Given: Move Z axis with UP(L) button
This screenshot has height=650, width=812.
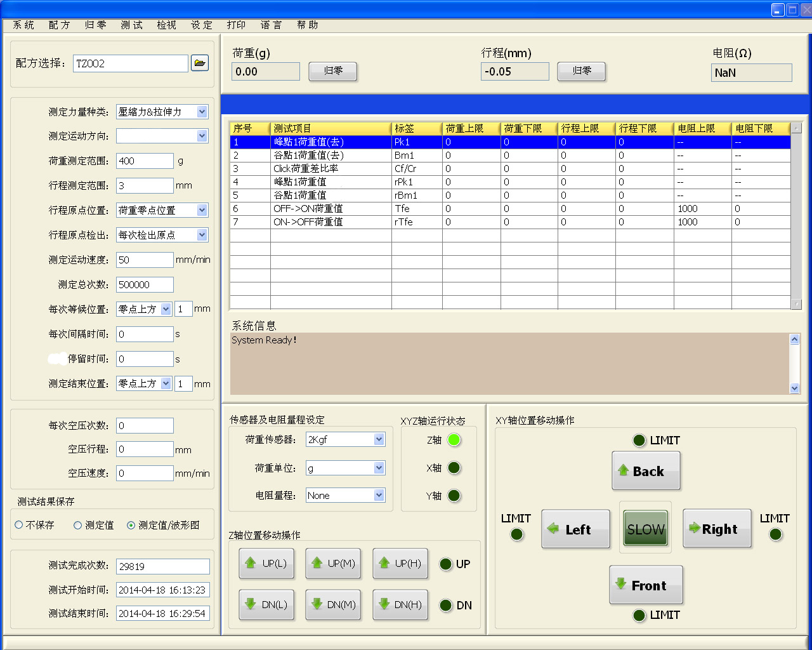Looking at the screenshot, I should 266,563.
